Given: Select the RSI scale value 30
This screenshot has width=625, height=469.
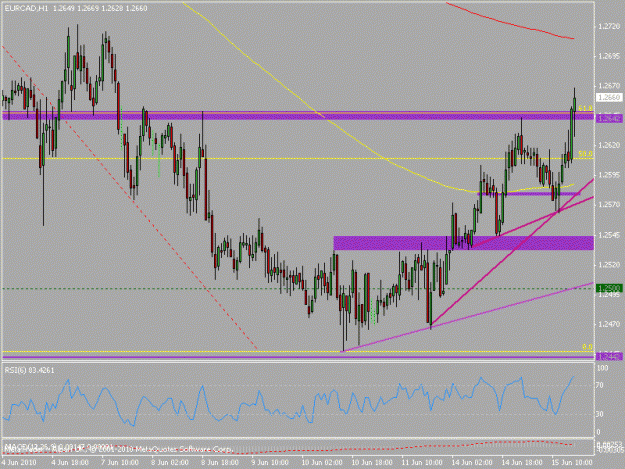Looking at the screenshot, I should coord(601,414).
